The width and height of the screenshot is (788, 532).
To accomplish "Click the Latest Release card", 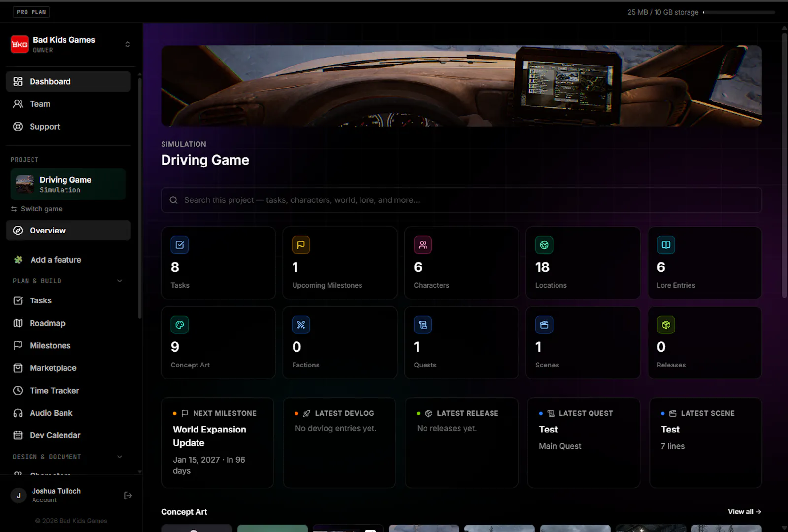I will tap(461, 443).
